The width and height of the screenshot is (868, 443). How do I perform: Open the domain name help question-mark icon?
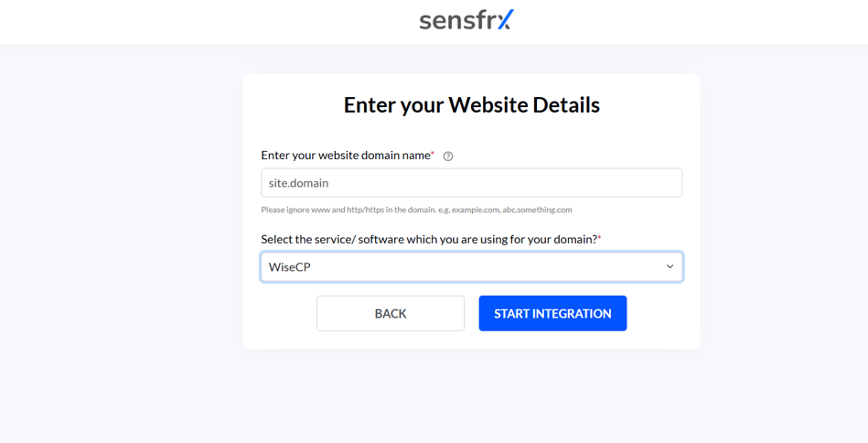point(448,157)
